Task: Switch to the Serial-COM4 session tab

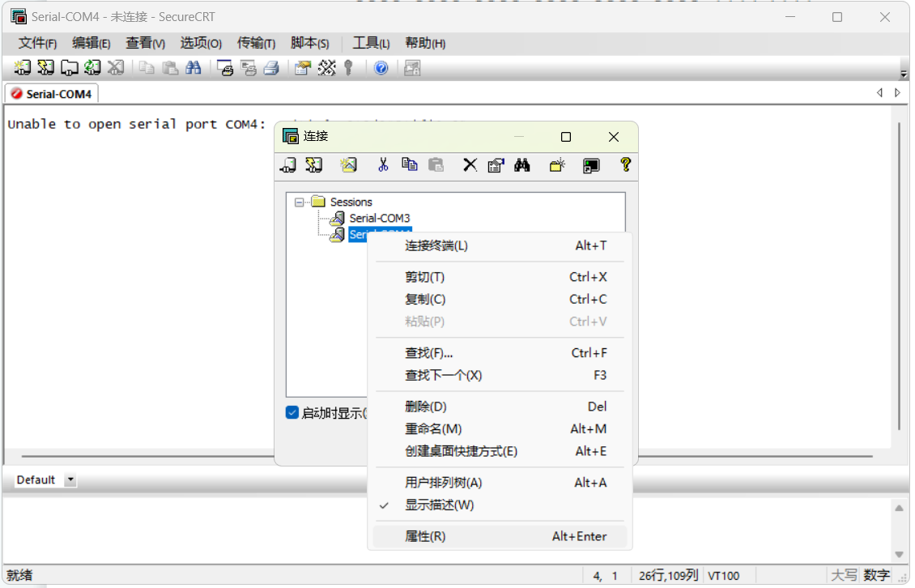Action: [51, 92]
